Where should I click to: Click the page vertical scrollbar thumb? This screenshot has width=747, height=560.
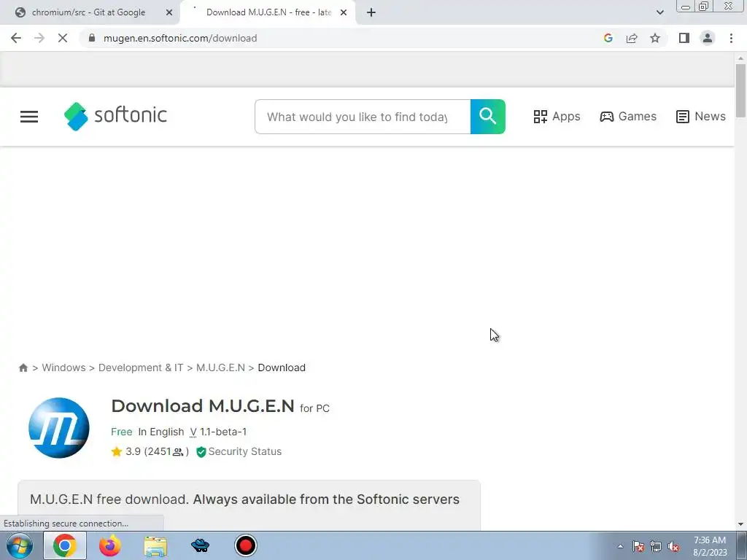[x=740, y=90]
